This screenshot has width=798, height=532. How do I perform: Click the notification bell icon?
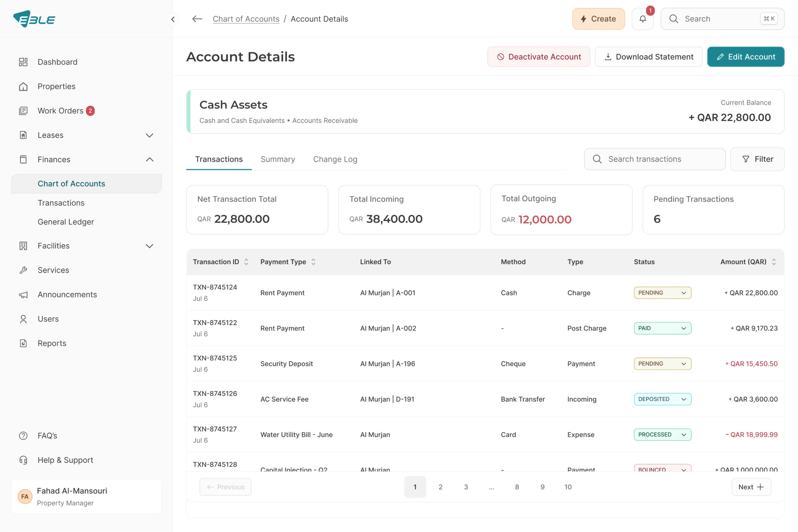642,19
